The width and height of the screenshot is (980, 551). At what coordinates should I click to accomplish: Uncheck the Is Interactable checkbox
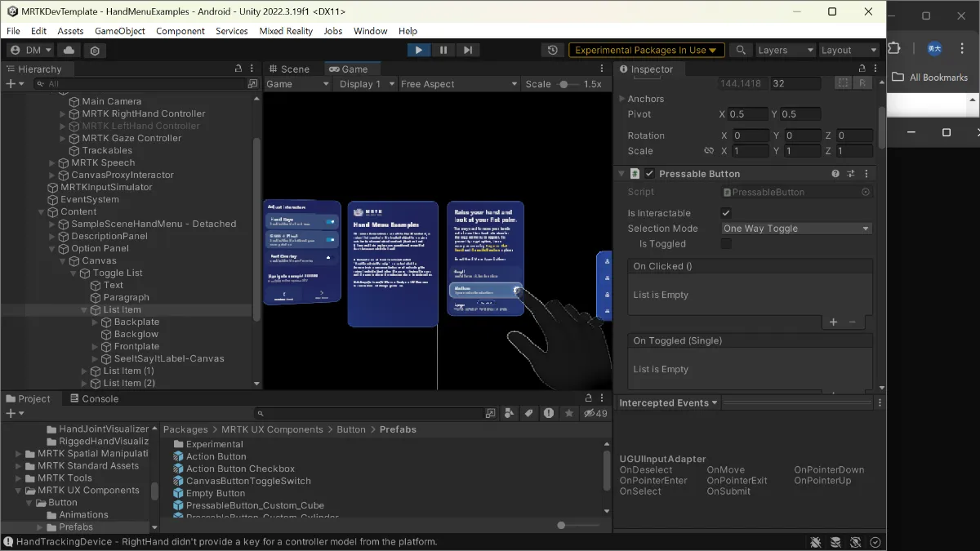(726, 213)
